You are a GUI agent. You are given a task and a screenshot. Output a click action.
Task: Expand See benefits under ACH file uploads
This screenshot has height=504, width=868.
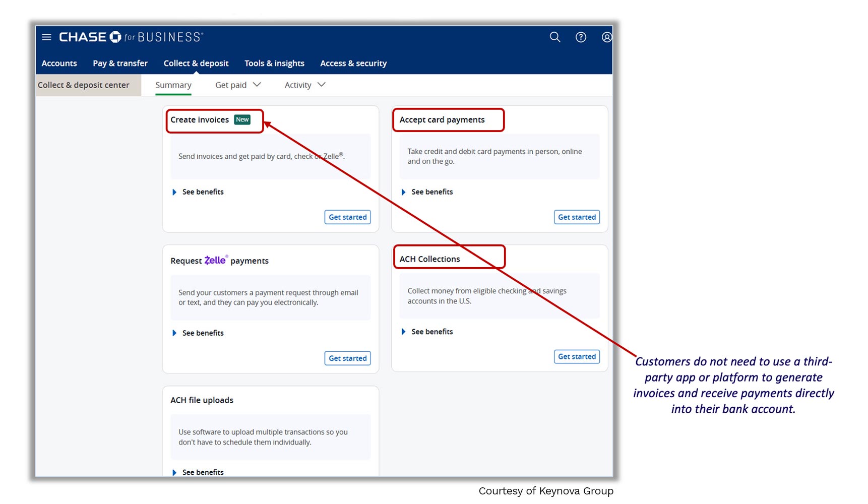click(x=198, y=472)
